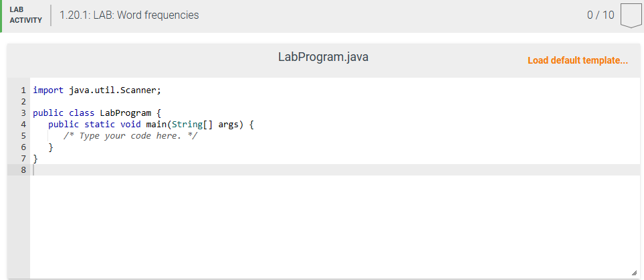Place cursor in import java.util.Scanner line
This screenshot has width=644, height=280.
pyautogui.click(x=97, y=90)
